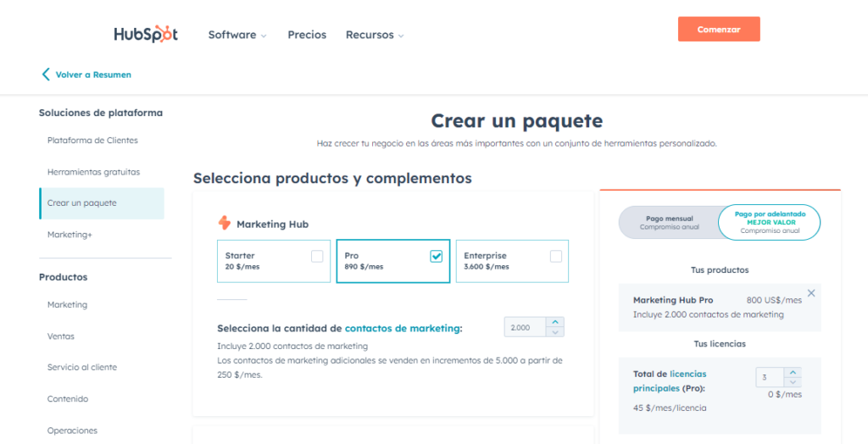
Task: Increase licencias principales with up arrow
Action: 793,373
